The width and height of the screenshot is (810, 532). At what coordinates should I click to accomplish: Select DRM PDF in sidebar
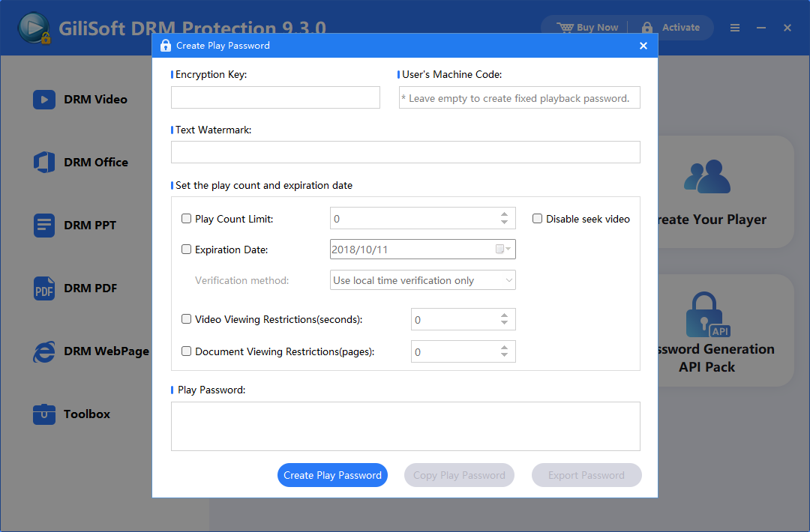tap(91, 288)
